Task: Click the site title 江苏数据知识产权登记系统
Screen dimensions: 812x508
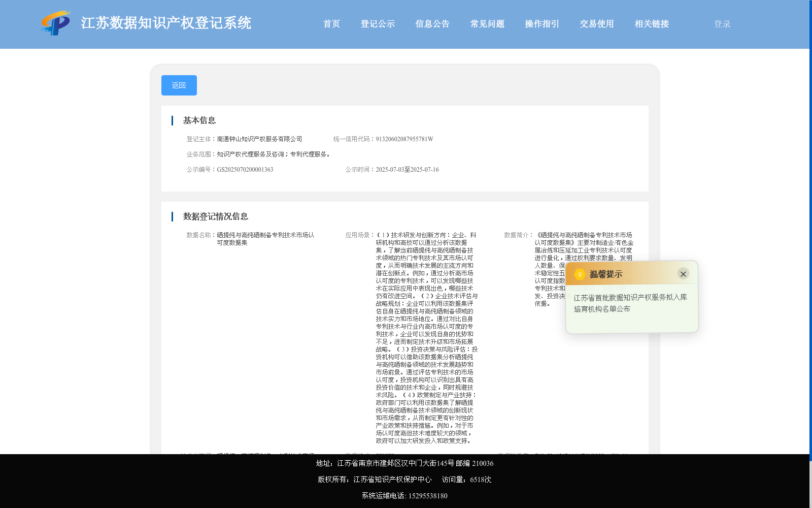Action: (166, 23)
